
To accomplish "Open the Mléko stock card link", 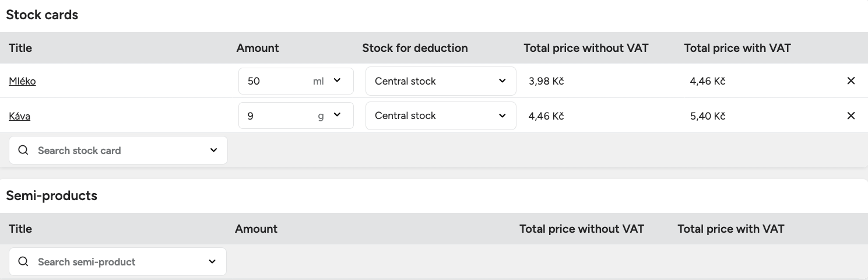I will pos(22,82).
